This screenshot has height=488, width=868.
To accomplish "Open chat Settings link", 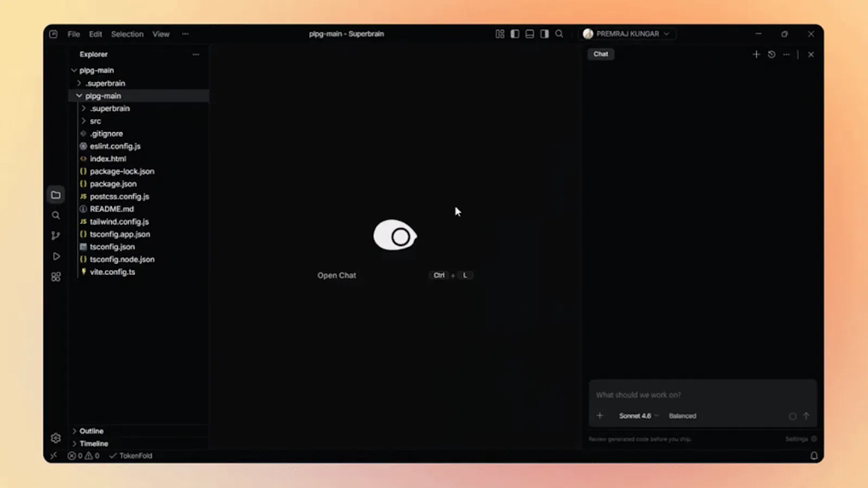I will (801, 439).
